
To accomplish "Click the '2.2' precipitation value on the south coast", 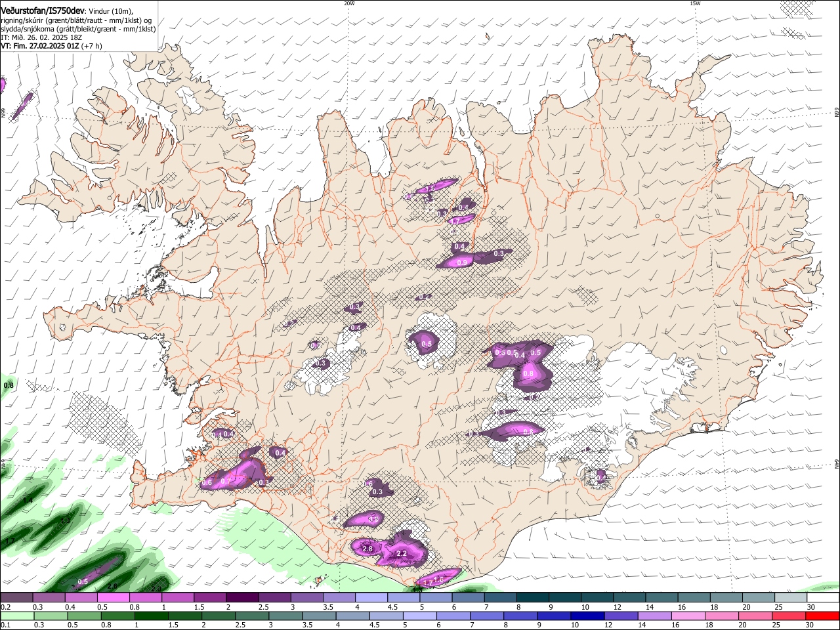I will click(x=402, y=554).
